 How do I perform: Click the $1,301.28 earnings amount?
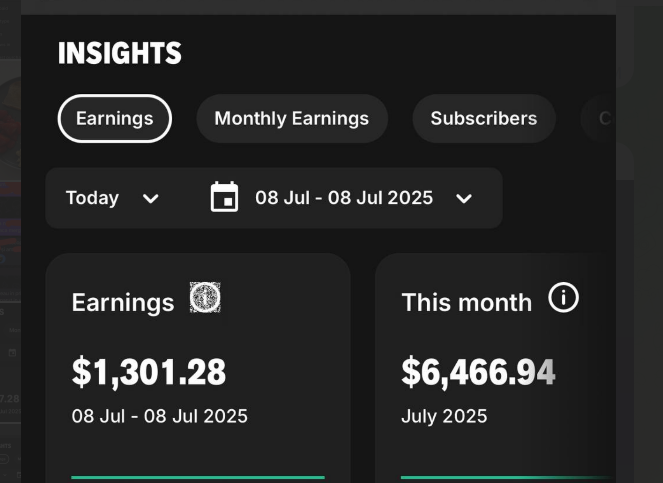click(149, 371)
